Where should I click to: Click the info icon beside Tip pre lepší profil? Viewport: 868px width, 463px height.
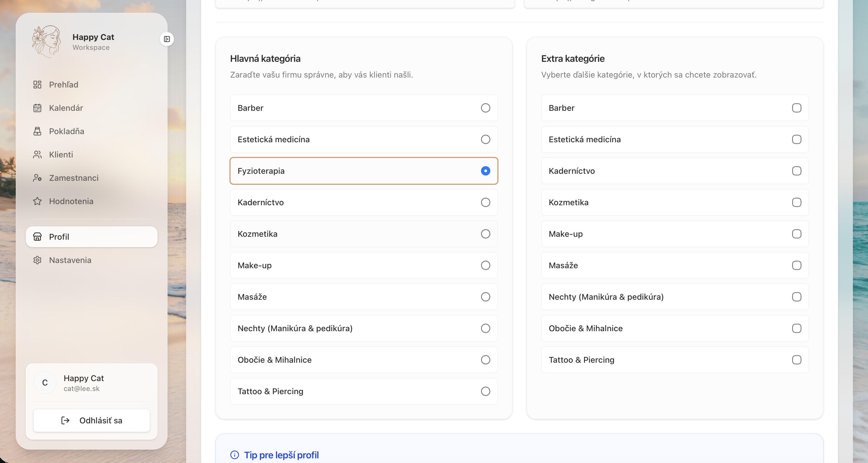[x=235, y=455]
